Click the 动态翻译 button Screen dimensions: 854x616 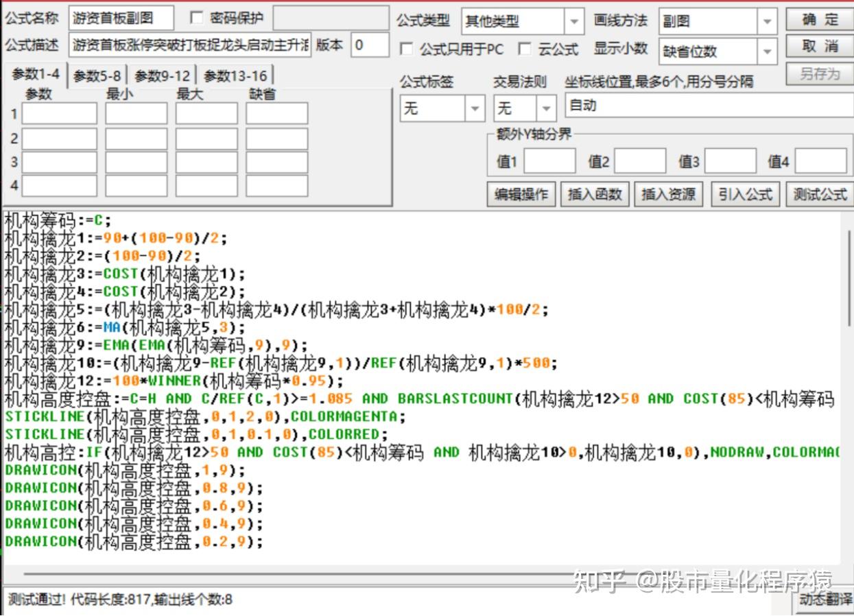coord(825,599)
